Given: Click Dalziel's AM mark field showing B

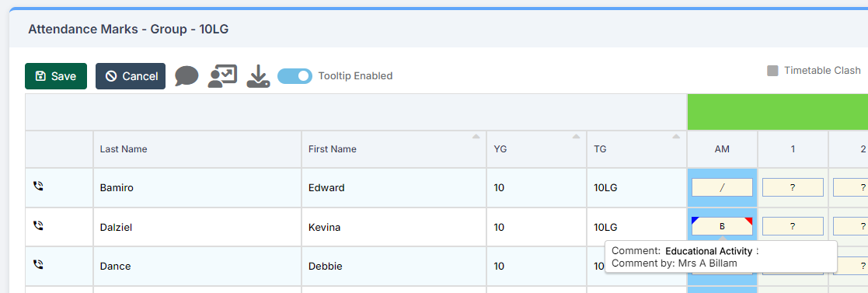Looking at the screenshot, I should (722, 226).
